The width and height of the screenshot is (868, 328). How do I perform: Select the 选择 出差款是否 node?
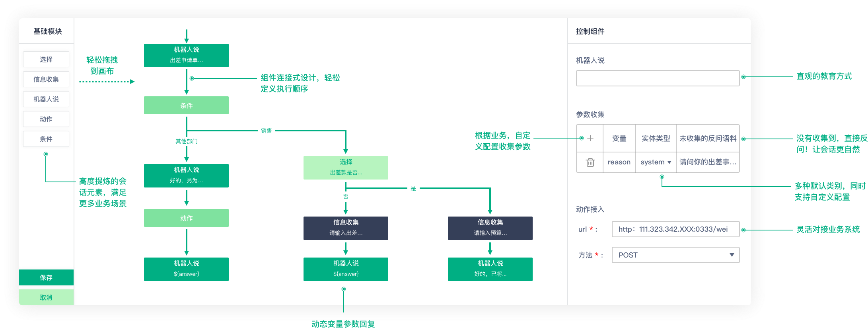346,168
